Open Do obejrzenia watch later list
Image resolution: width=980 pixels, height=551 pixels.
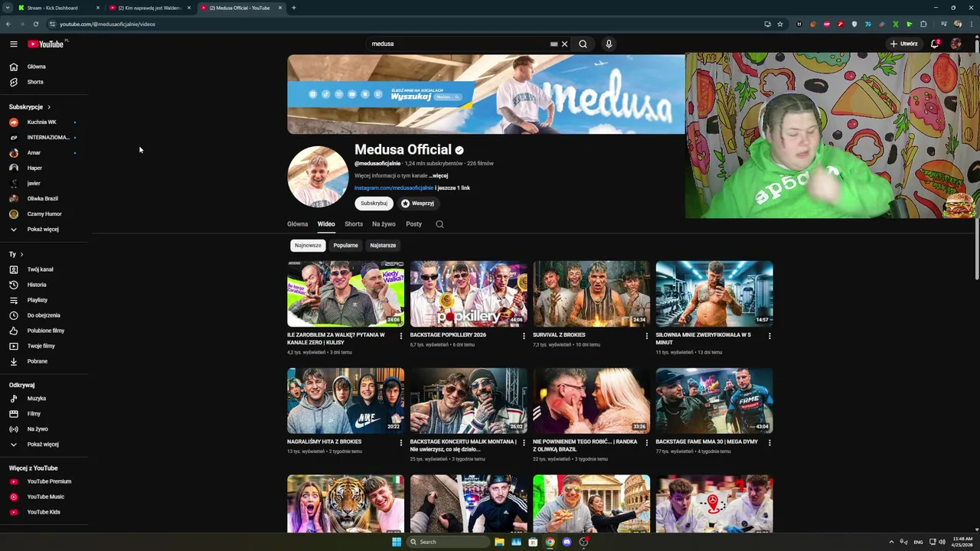tap(44, 315)
